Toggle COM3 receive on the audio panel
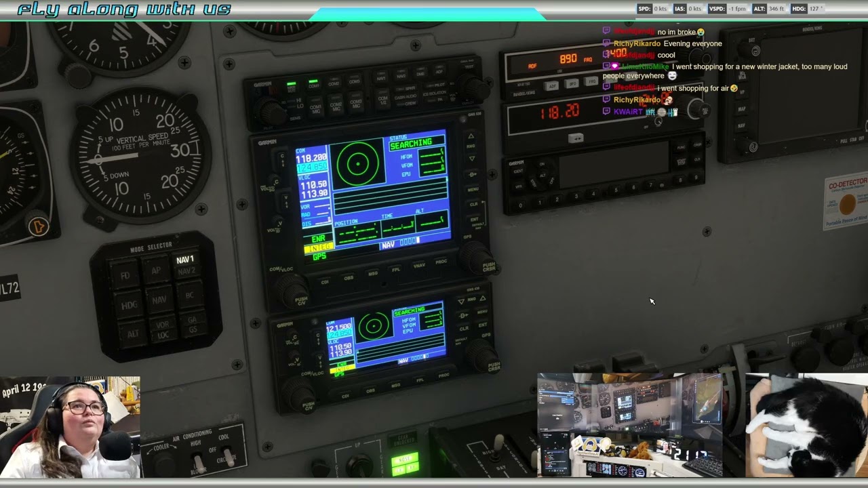The image size is (868, 488). coord(355,80)
